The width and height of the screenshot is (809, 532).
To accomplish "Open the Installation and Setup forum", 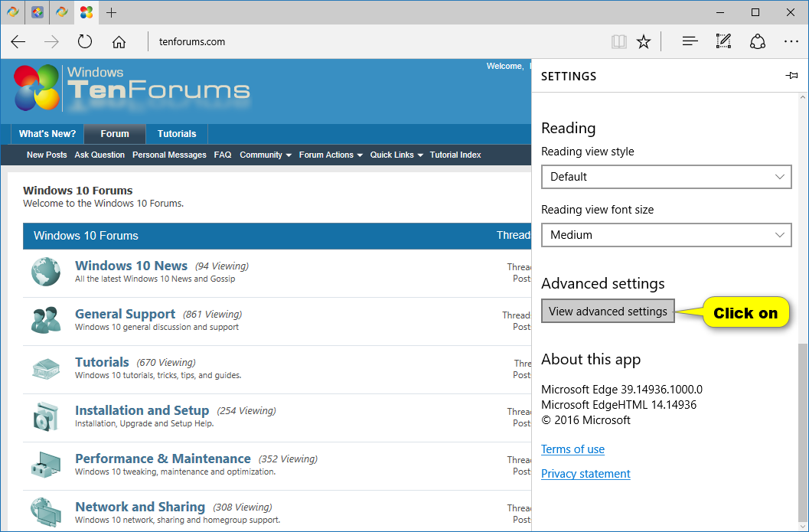I will (142, 410).
